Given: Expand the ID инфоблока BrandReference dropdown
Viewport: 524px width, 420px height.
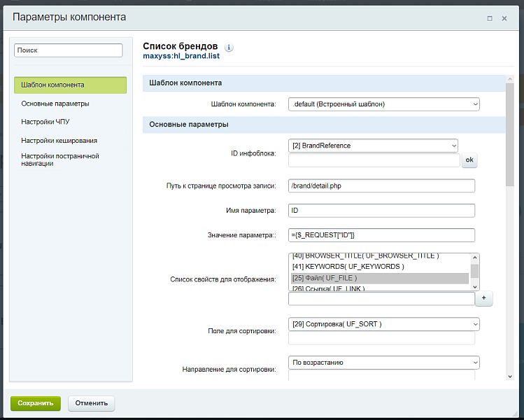Looking at the screenshot, I should pyautogui.click(x=373, y=146).
